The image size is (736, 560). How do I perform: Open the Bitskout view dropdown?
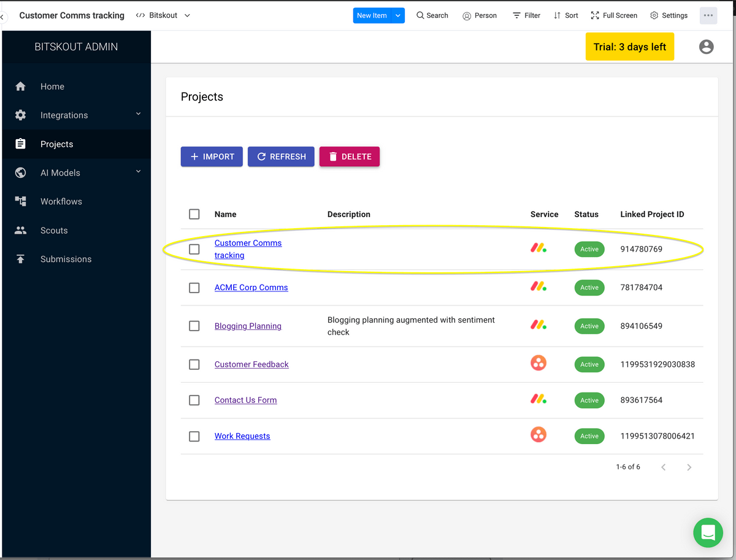[x=163, y=15]
